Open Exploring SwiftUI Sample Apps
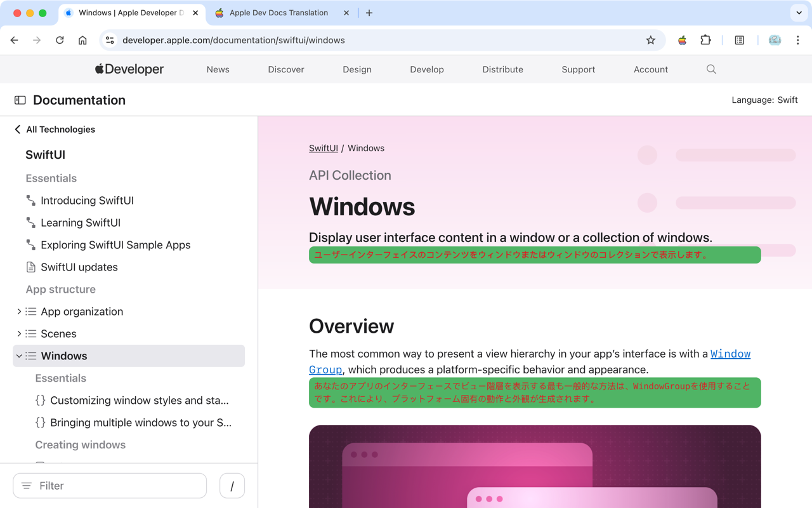Screen dimensions: 812x508 click(x=115, y=245)
